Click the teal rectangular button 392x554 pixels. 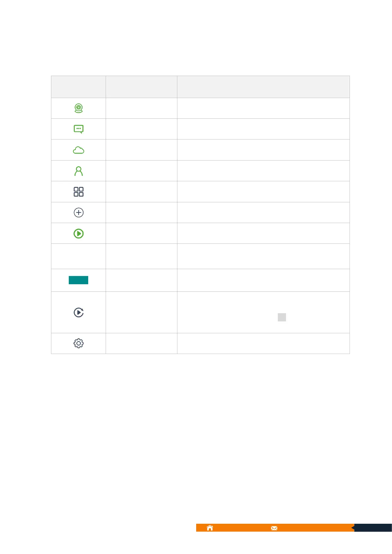click(x=78, y=280)
